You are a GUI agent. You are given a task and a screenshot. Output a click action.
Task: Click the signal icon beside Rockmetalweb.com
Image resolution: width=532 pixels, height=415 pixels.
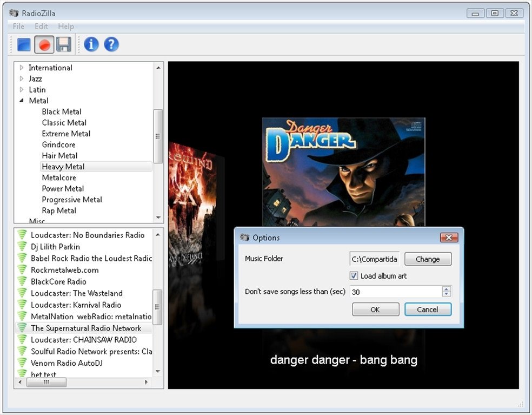pyautogui.click(x=22, y=269)
